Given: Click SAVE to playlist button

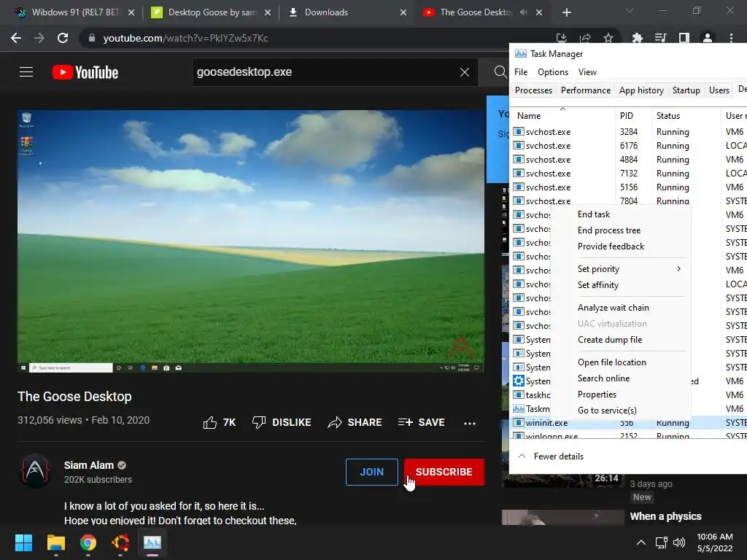Looking at the screenshot, I should pos(421,422).
